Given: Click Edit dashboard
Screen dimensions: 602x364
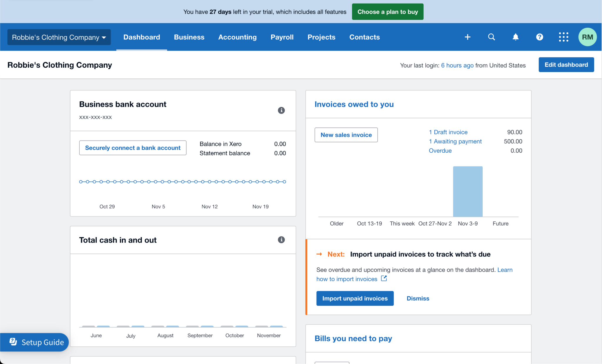Looking at the screenshot, I should coord(566,65).
